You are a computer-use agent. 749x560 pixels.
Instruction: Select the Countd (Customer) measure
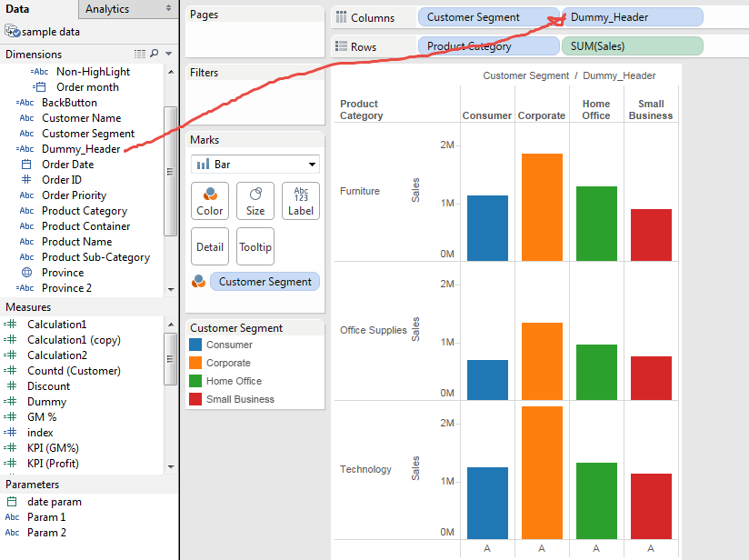pyautogui.click(x=74, y=371)
